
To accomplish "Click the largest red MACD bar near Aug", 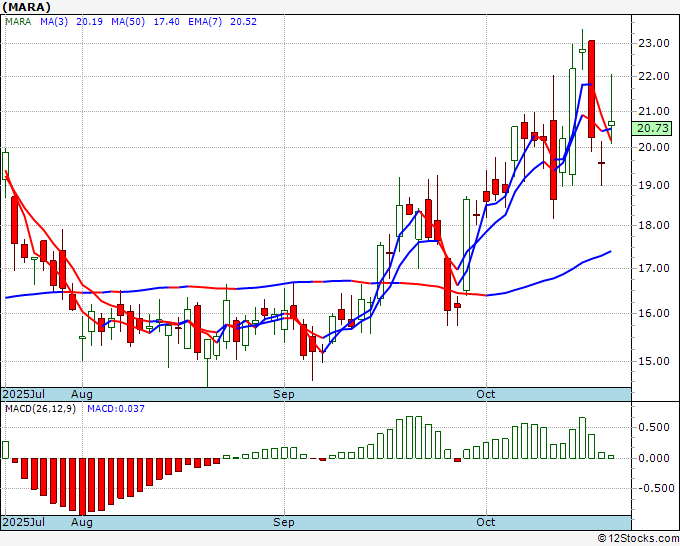I will click(x=82, y=486).
